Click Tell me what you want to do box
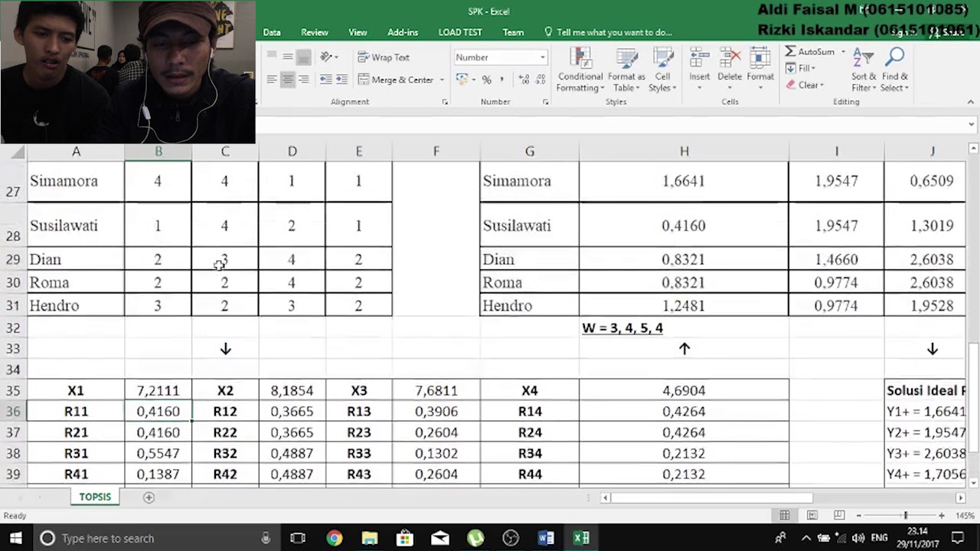Image resolution: width=980 pixels, height=551 pixels. [608, 32]
